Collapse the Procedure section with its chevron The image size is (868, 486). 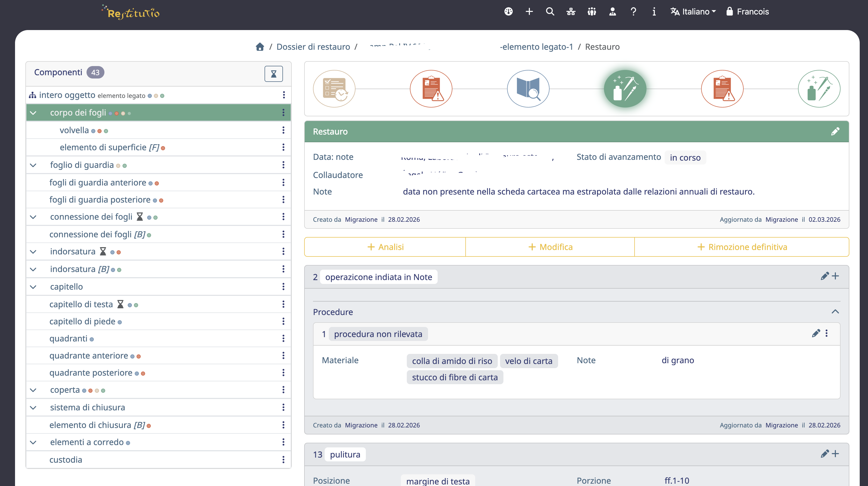click(x=836, y=312)
